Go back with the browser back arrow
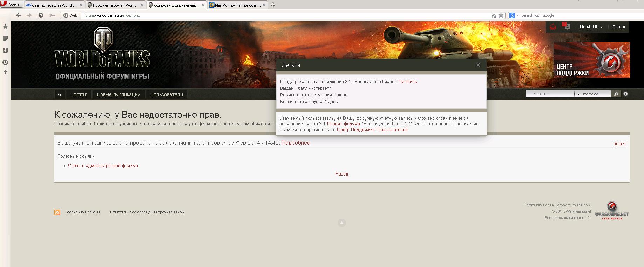 (19, 15)
